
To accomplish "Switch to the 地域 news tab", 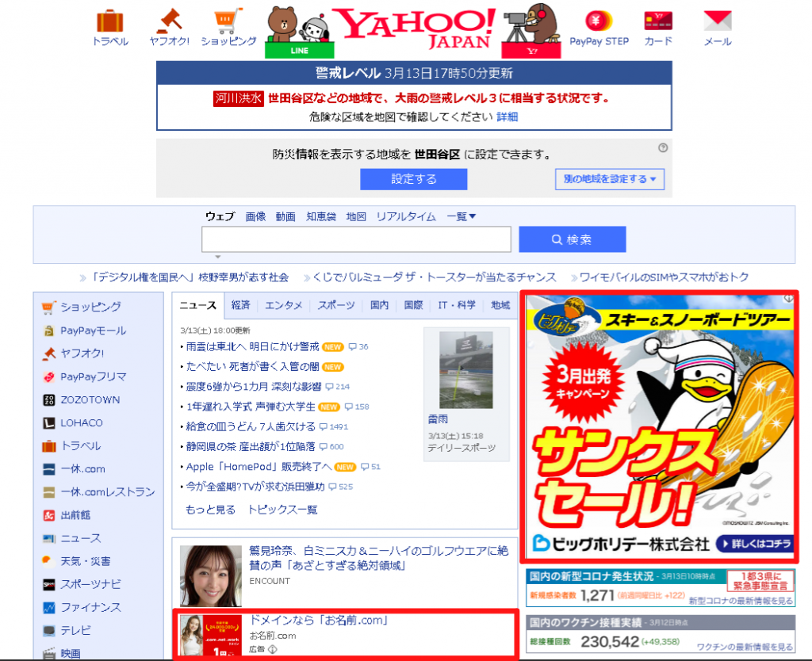I will point(500,305).
